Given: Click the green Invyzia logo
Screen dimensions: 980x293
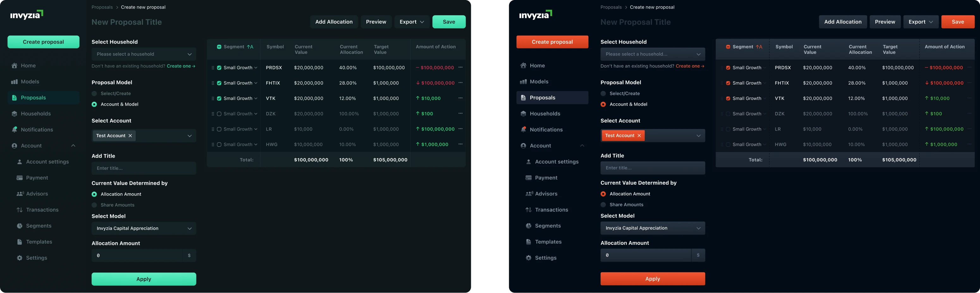Looking at the screenshot, I should pyautogui.click(x=27, y=15).
